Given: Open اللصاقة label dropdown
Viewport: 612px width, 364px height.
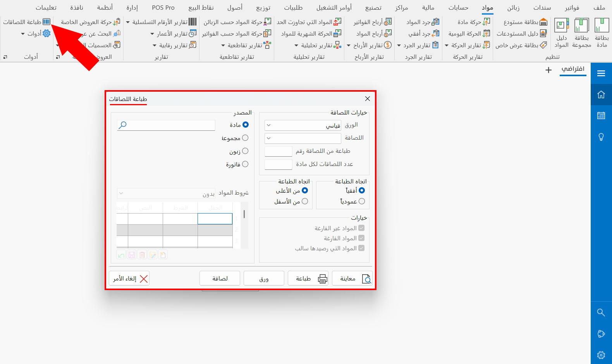Looking at the screenshot, I should click(303, 138).
